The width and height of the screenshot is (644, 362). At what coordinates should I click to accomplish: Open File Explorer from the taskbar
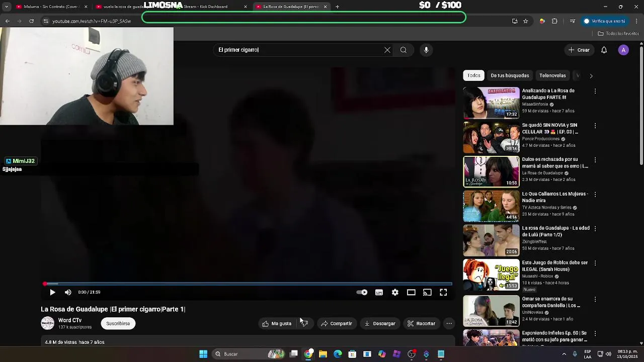coord(323,354)
